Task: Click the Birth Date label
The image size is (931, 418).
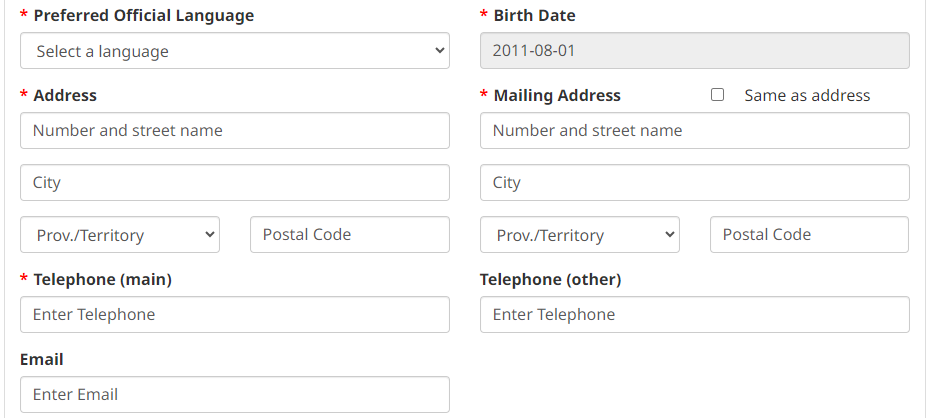Action: 534,16
